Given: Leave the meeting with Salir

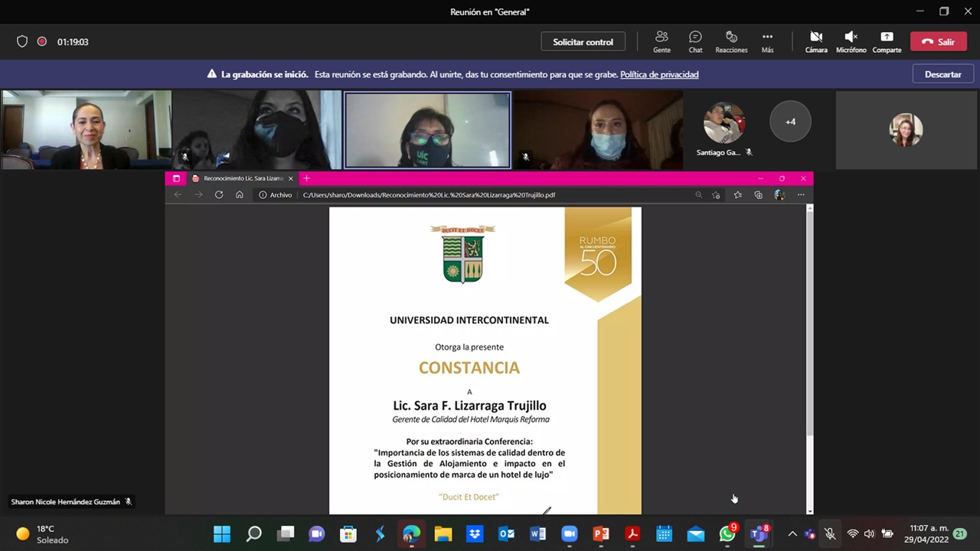Looking at the screenshot, I should point(939,42).
